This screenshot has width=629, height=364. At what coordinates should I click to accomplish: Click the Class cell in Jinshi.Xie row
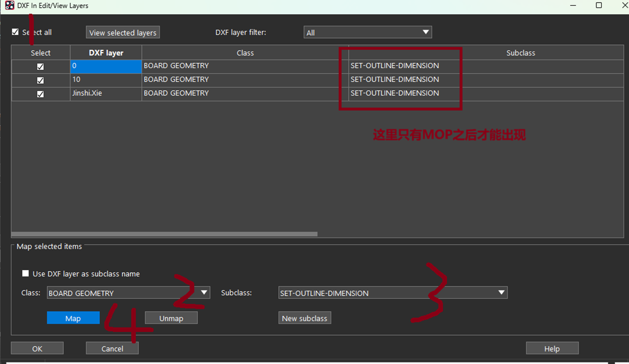click(245, 94)
